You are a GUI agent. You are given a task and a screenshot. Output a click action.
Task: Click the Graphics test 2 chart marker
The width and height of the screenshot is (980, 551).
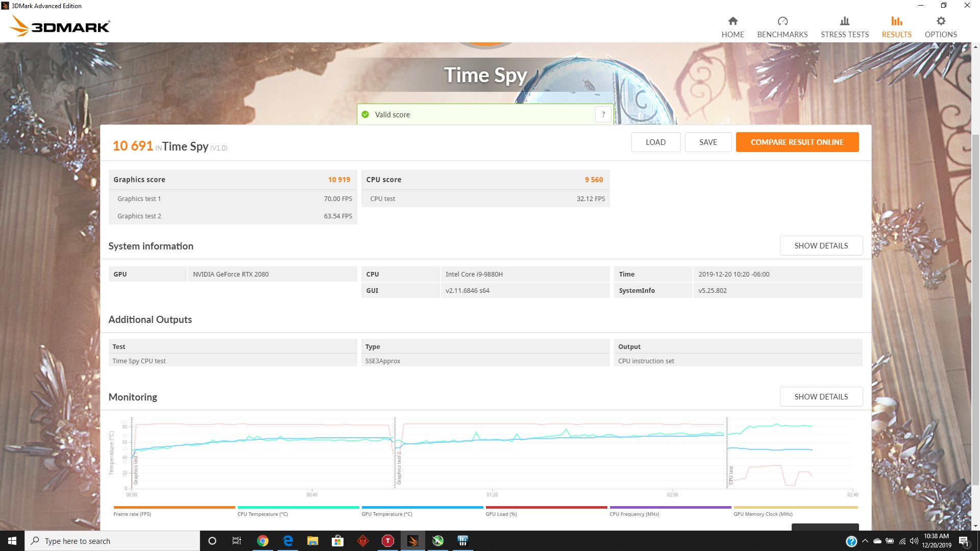(x=399, y=467)
